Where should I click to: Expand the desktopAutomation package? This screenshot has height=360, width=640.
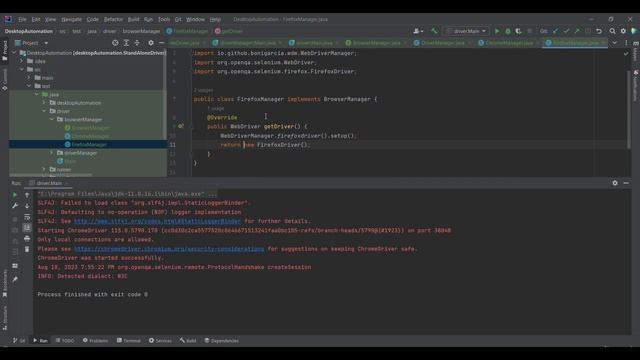(x=44, y=103)
